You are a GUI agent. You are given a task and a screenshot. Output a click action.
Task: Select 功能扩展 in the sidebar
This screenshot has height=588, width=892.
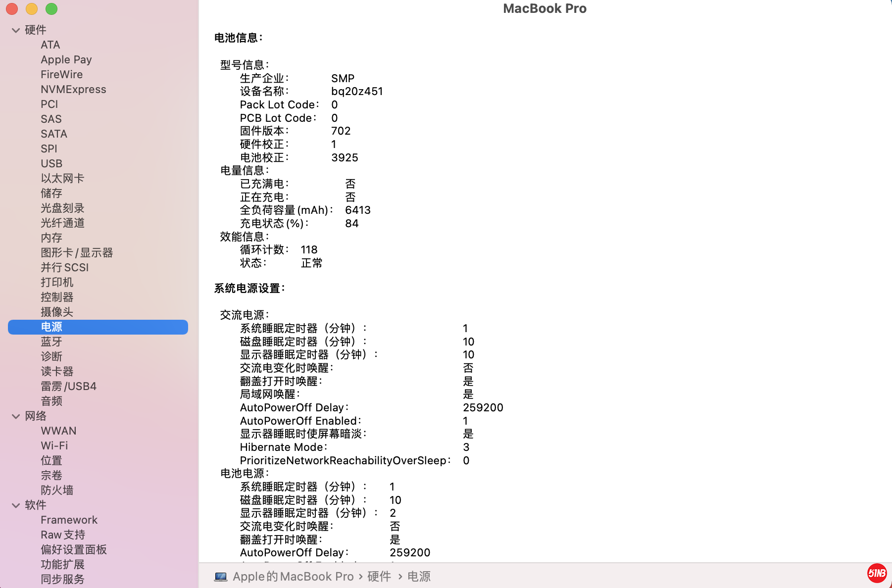point(62,565)
